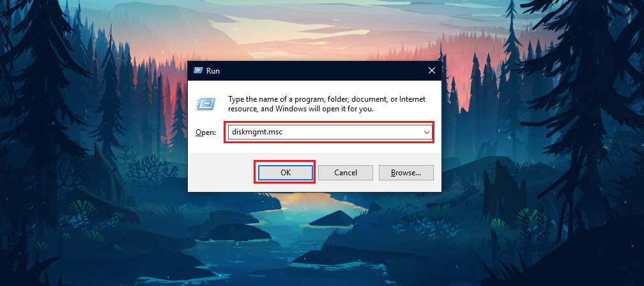Click the "resource, and Windows will open it" text line
The height and width of the screenshot is (286, 644).
(300, 109)
